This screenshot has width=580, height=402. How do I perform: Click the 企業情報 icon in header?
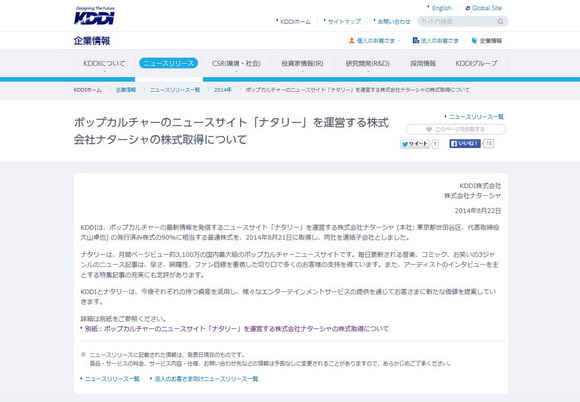(x=474, y=40)
